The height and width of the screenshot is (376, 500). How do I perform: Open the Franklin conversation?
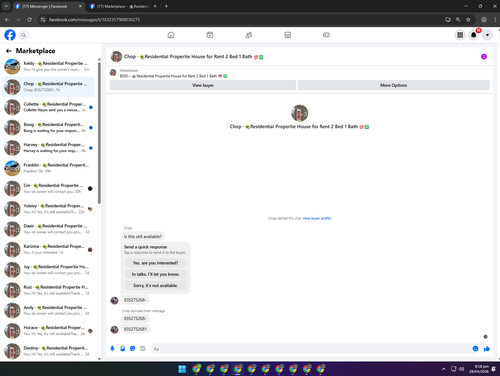point(49,168)
